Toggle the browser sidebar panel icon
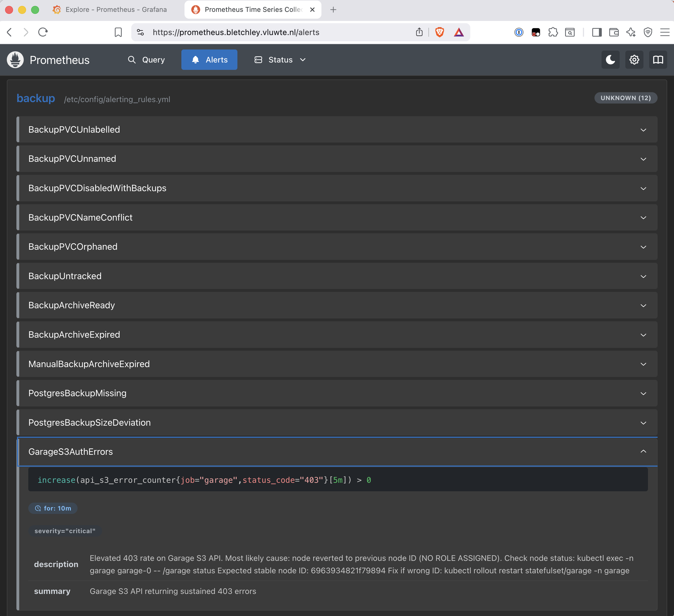 tap(597, 33)
